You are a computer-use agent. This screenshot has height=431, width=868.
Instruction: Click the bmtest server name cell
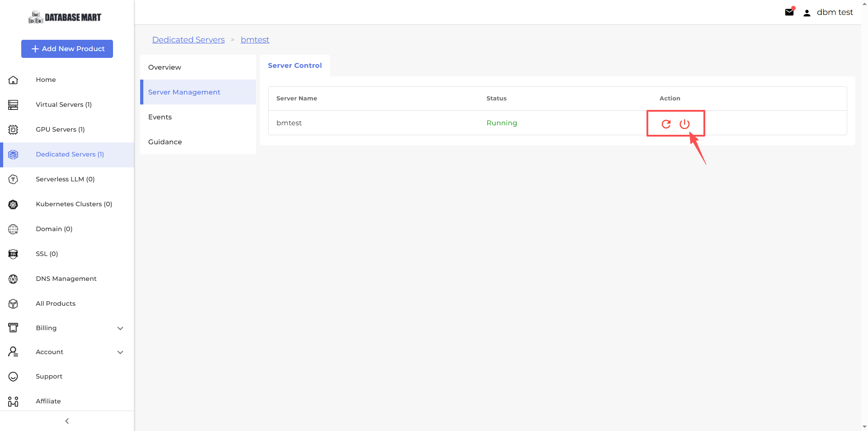[289, 123]
